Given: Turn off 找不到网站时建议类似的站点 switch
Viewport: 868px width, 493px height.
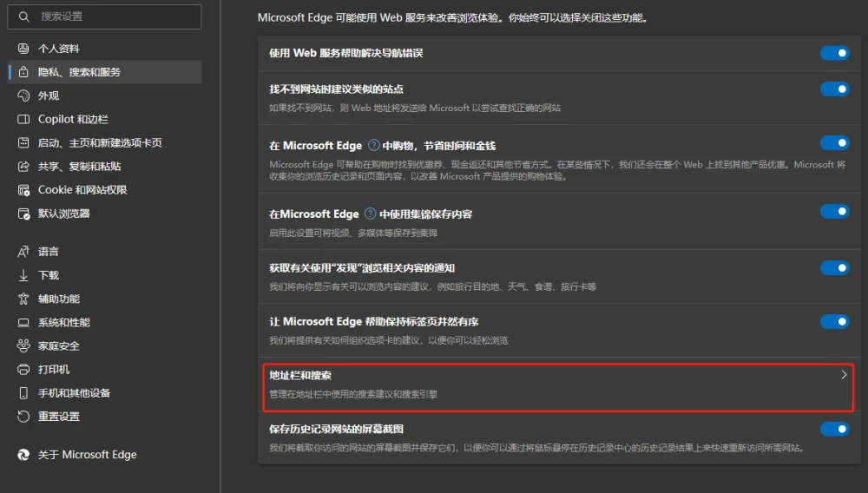Looking at the screenshot, I should click(x=834, y=89).
